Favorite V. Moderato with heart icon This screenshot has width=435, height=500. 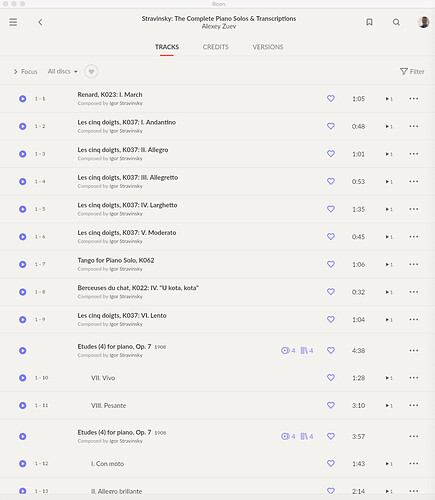pos(331,236)
